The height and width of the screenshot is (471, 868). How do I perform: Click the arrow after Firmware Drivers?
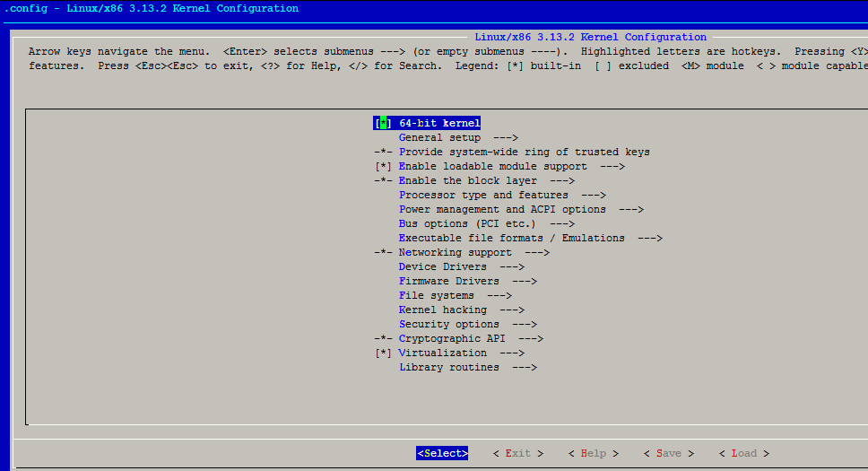pos(525,281)
